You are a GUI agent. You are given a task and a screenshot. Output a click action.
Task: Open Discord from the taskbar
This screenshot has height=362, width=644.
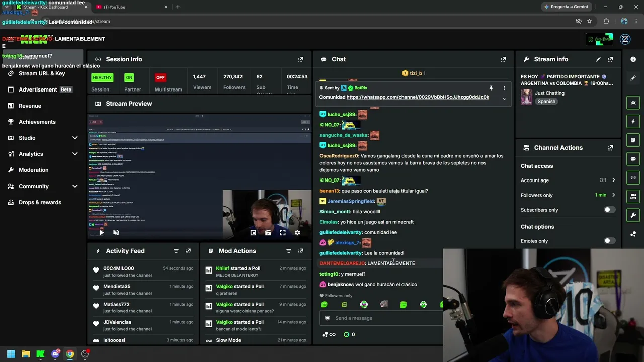[x=55, y=354]
